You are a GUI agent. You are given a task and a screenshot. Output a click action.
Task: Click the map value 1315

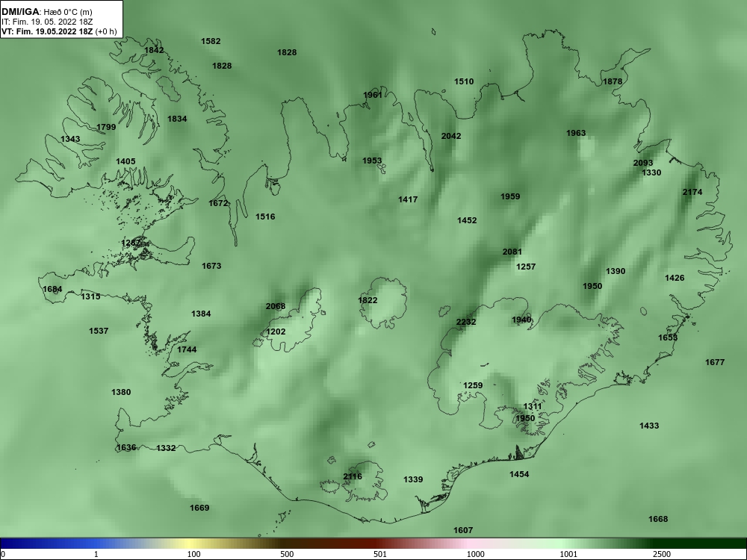point(90,296)
